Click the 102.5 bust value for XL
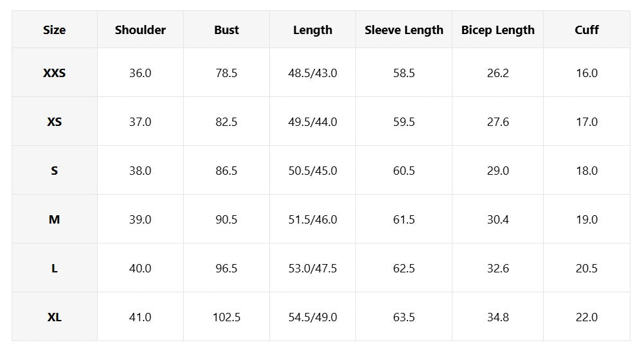The width and height of the screenshot is (644, 354). tap(226, 317)
